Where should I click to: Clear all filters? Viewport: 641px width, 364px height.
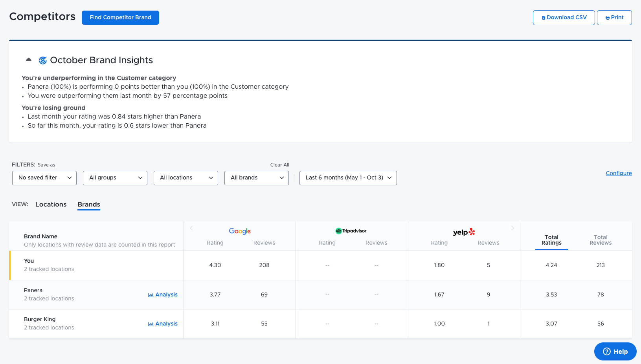pyautogui.click(x=279, y=165)
